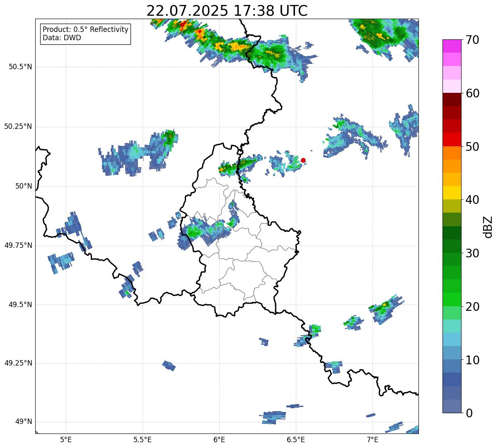Click the 50.25°N latitude label
The height and width of the screenshot is (448, 498).
click(18, 126)
